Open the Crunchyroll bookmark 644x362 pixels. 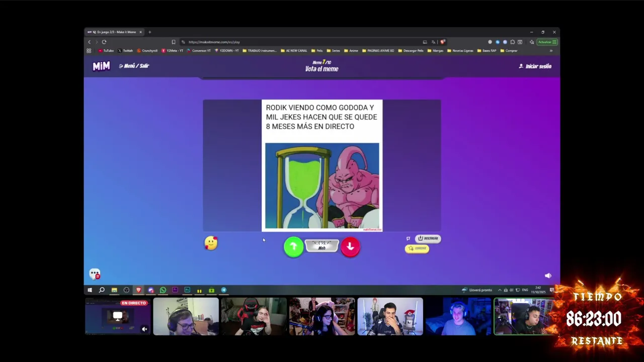click(x=147, y=51)
